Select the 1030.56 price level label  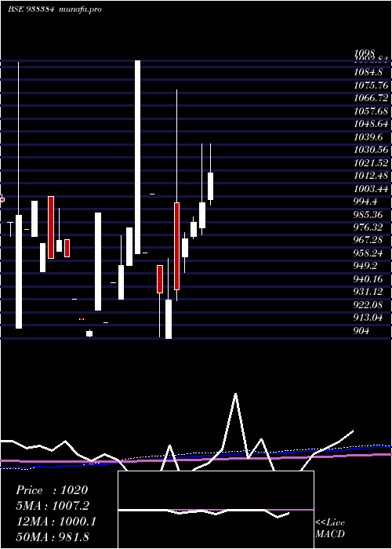pos(371,150)
